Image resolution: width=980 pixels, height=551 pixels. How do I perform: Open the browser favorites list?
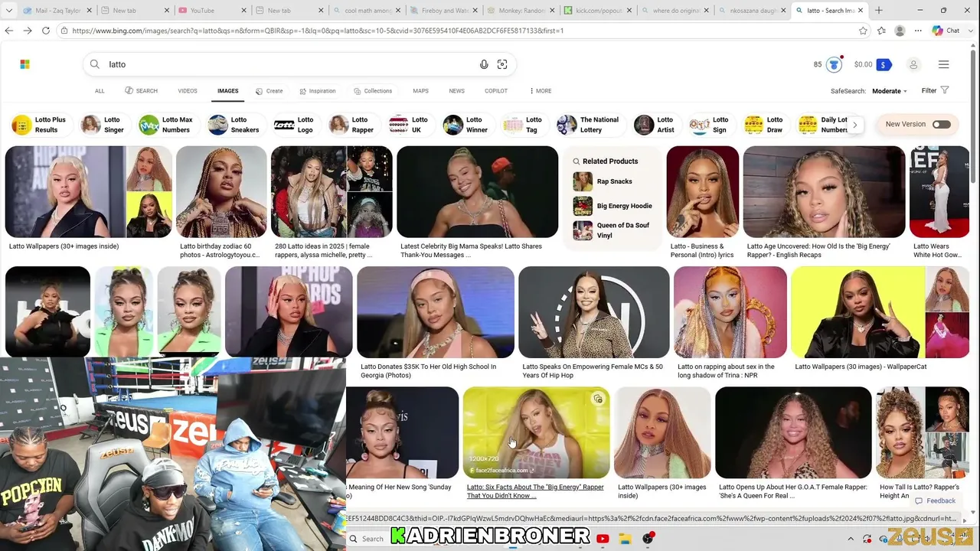click(881, 31)
